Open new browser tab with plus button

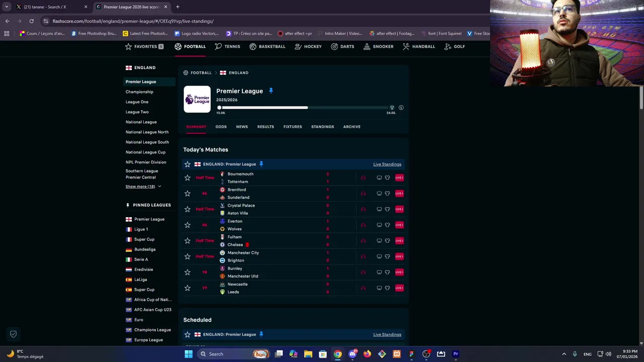coord(178,7)
